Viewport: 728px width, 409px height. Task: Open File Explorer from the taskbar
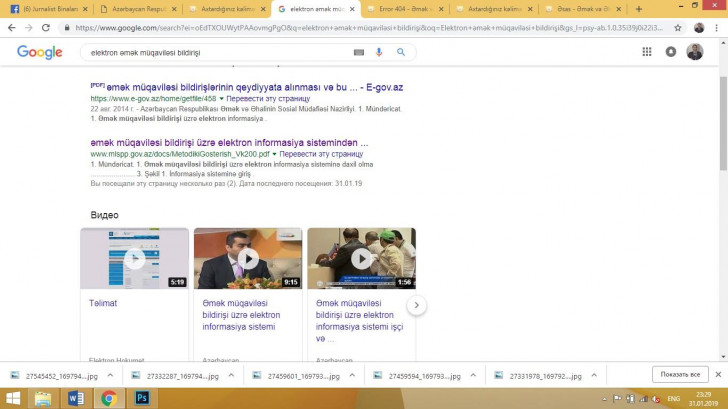tap(43, 398)
